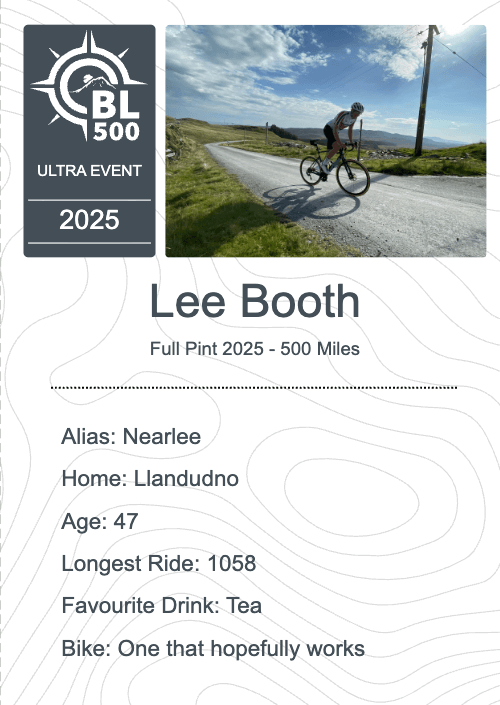The height and width of the screenshot is (705, 500).
Task: Click the 500 text in the logo
Action: [x=116, y=131]
